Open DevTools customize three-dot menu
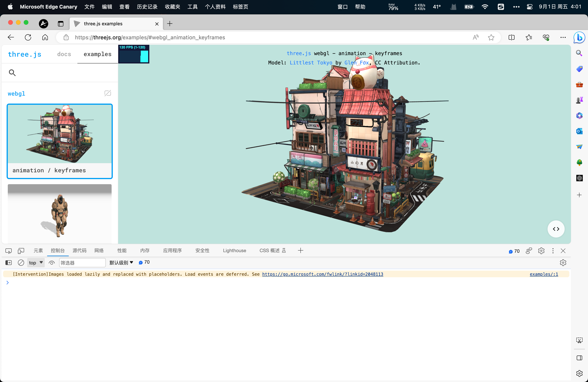The width and height of the screenshot is (588, 382). [x=553, y=251]
